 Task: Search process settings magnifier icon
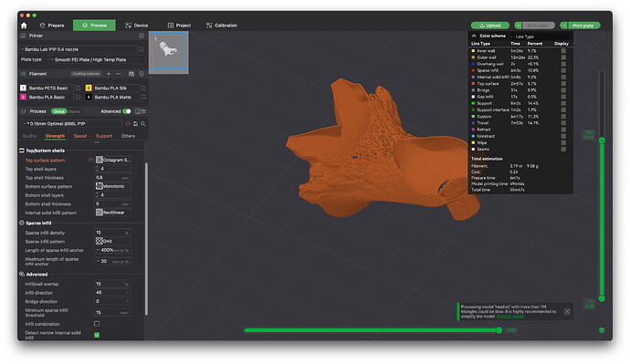(143, 124)
